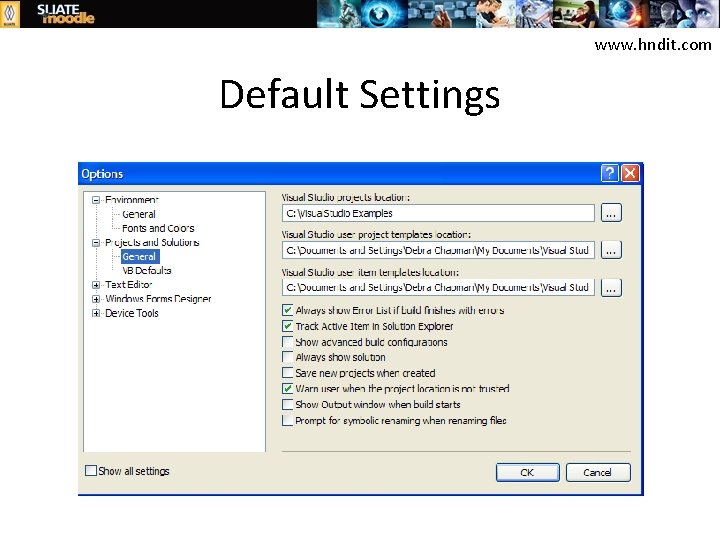Select General under Environment

[x=139, y=214]
